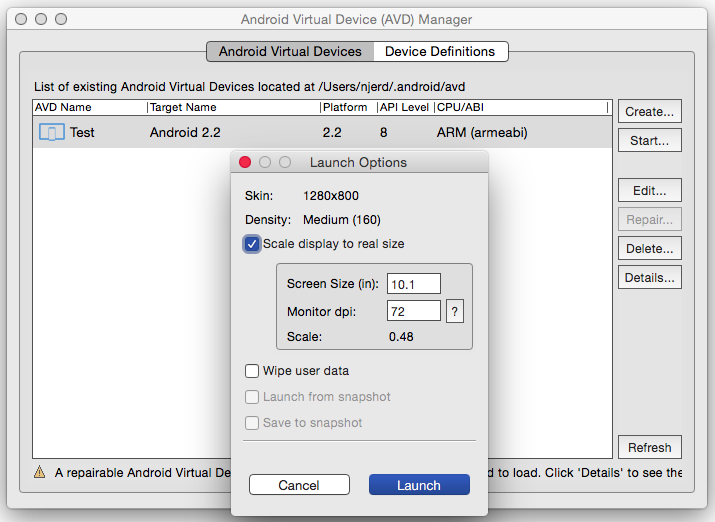Image resolution: width=715 pixels, height=522 pixels.
Task: Cancel the Launch Options dialog
Action: pos(299,485)
